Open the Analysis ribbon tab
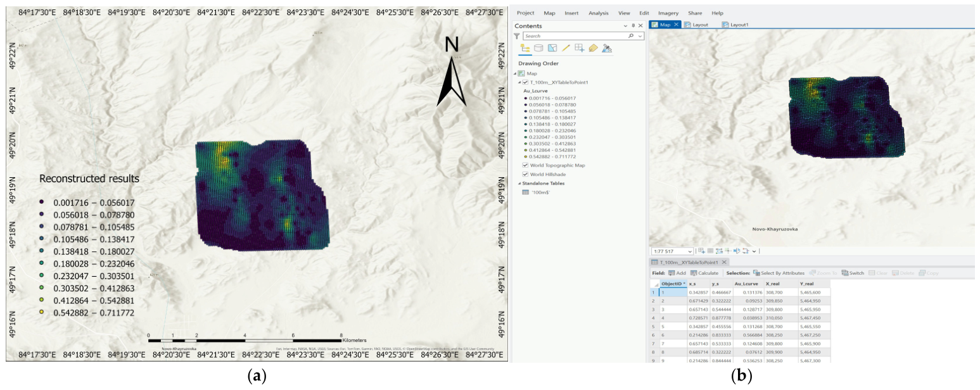Image resolution: width=980 pixels, height=390 pixels. (x=598, y=13)
